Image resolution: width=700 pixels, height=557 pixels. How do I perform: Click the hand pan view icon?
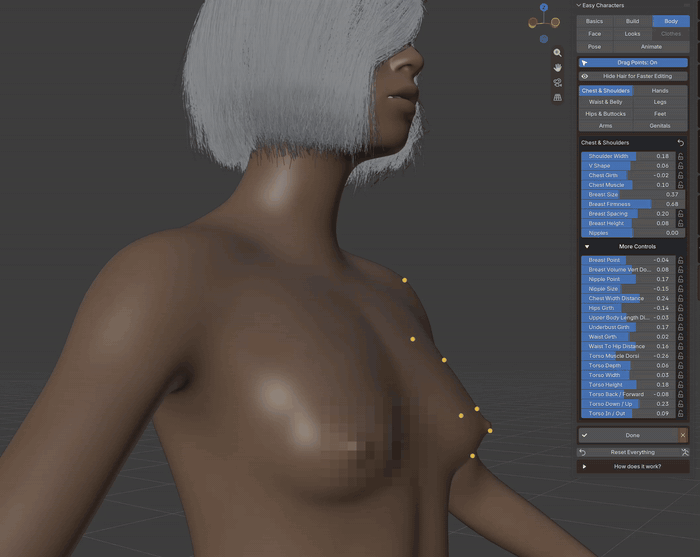click(557, 67)
